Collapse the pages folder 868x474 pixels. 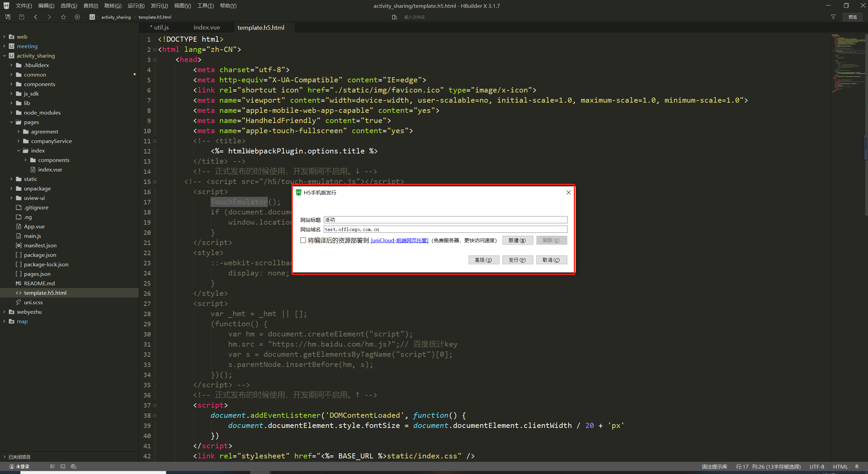(11, 122)
